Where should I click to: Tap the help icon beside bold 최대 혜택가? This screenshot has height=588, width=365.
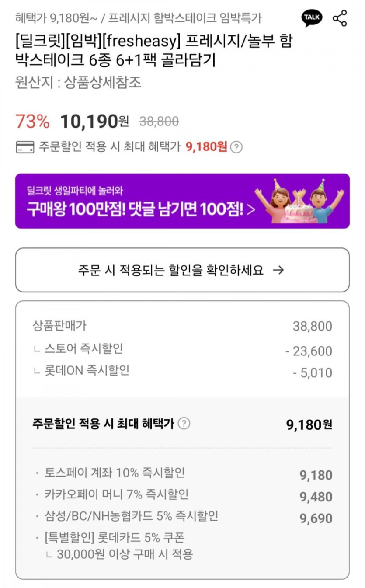(184, 423)
